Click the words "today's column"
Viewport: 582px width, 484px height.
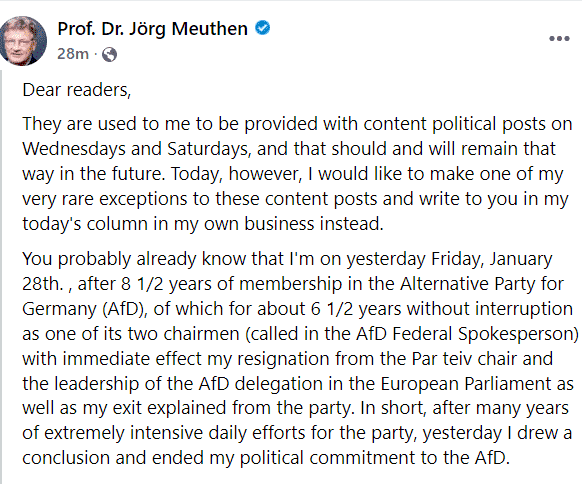click(85, 224)
